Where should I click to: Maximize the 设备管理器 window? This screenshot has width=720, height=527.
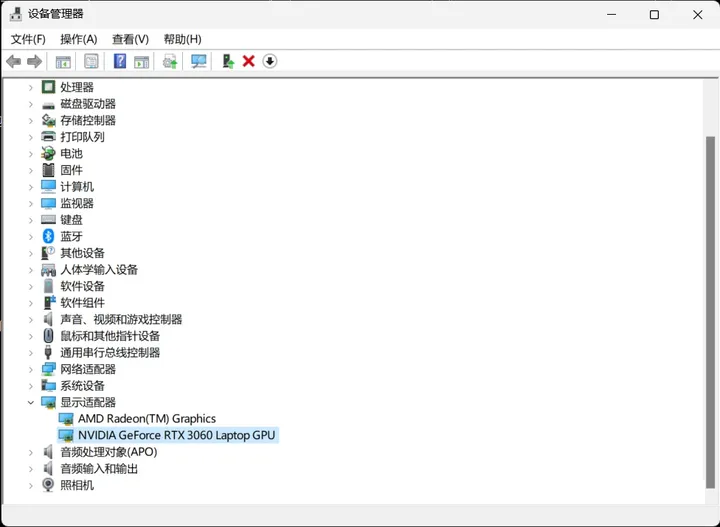(x=654, y=15)
